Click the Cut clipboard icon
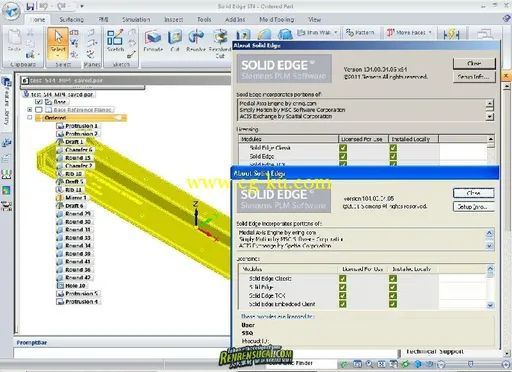Screen dimensions: 512x372 point(30,33)
